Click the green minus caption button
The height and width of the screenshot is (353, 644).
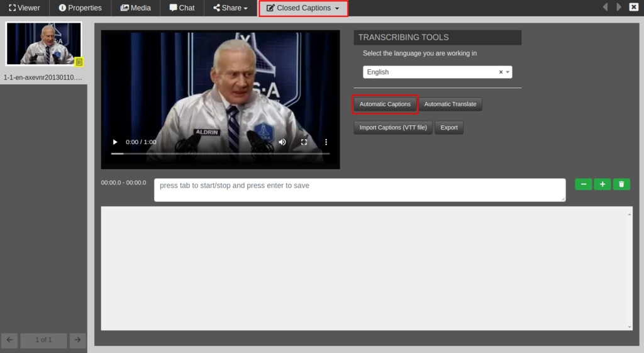[x=584, y=184]
